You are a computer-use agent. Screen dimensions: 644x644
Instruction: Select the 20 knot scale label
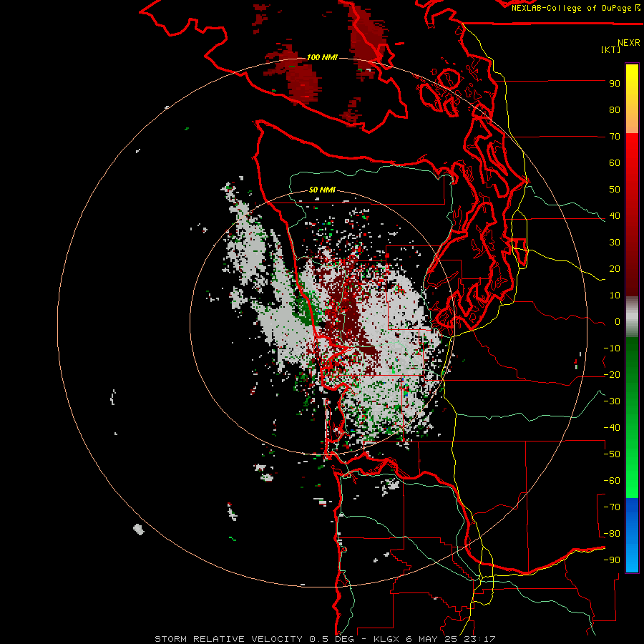pyautogui.click(x=615, y=269)
